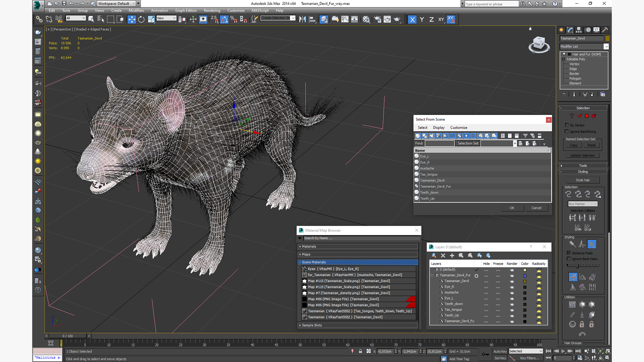The height and width of the screenshot is (362, 644).
Task: Click the Lock hairs utility icon
Action: click(582, 324)
